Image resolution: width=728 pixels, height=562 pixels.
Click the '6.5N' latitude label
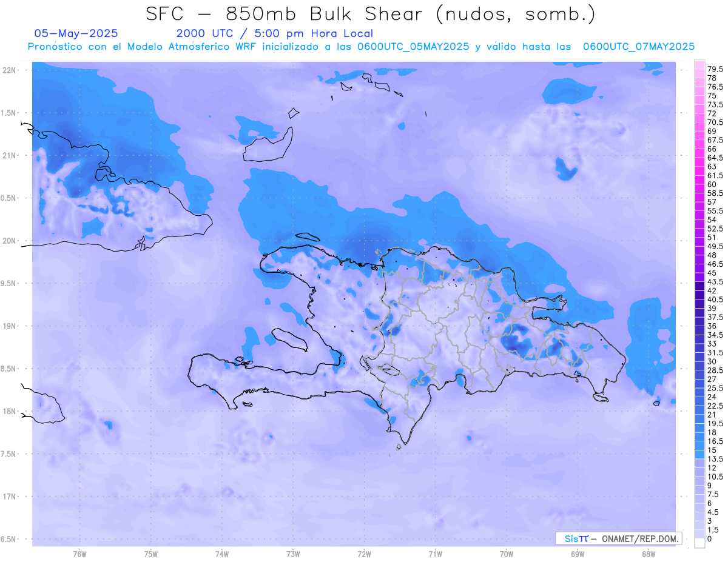coord(8,540)
